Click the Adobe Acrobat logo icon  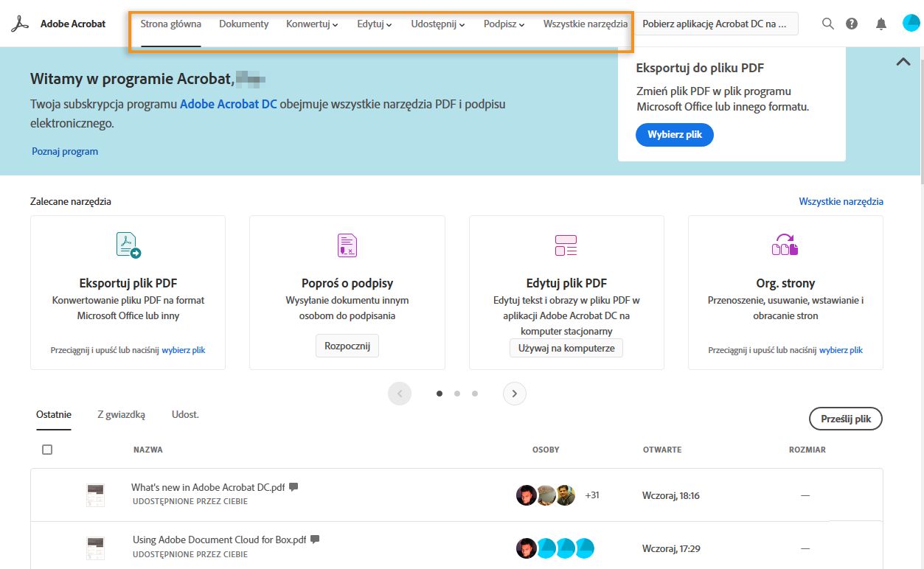20,24
